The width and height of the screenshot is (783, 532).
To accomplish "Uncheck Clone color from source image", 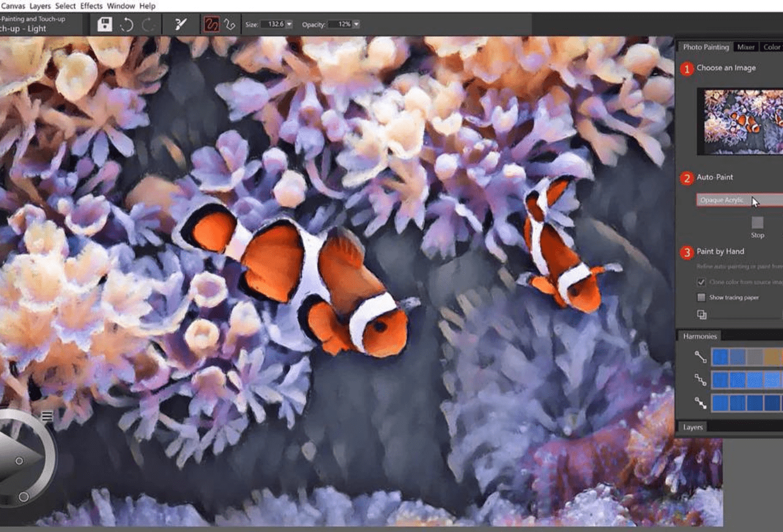I will [x=702, y=282].
